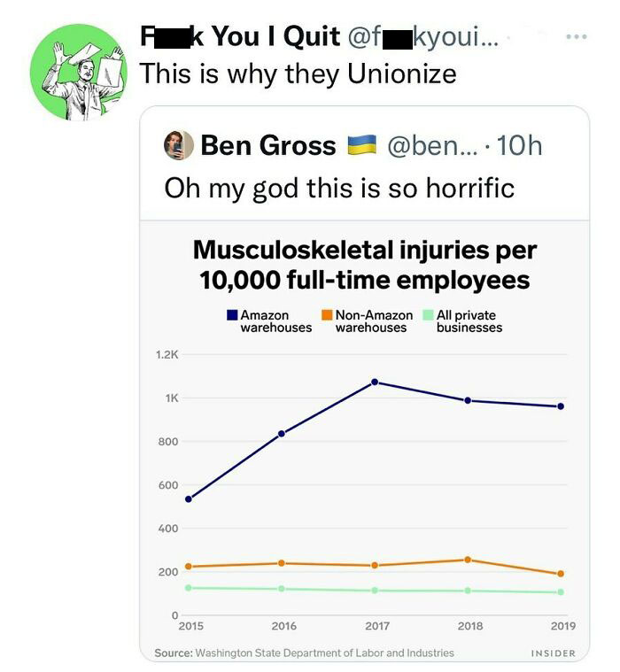Viewport: 620px width, 672px height.
Task: Select the 2017 peak point on Amazon line
Action: tap(375, 382)
